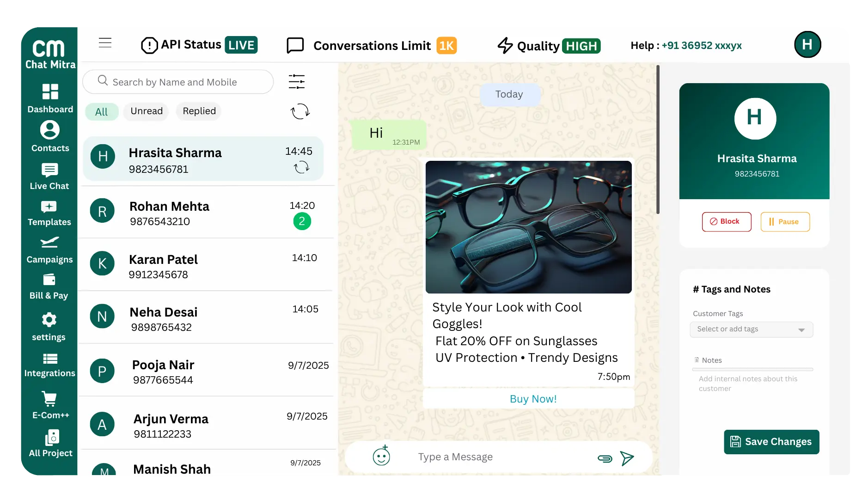Click the refresh conversations icon

[300, 111]
